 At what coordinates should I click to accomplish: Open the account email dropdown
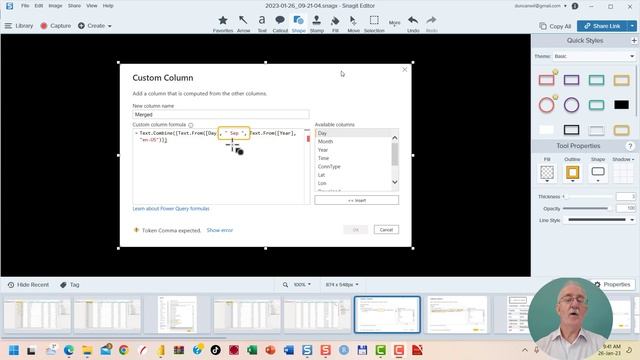pos(540,6)
